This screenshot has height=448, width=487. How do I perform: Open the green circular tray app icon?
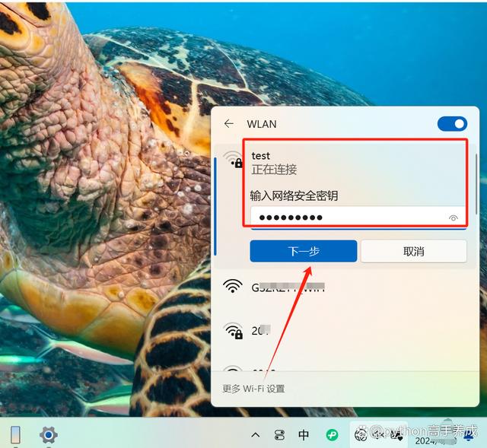point(332,435)
